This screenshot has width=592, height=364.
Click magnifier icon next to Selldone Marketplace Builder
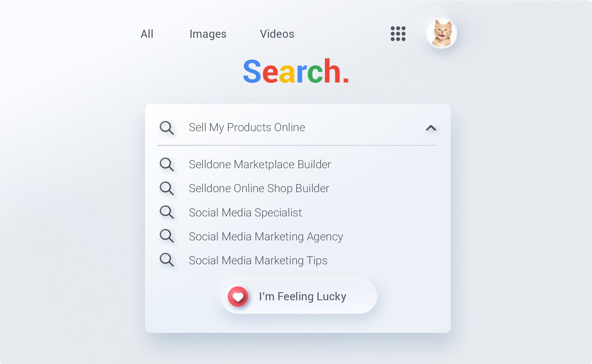click(167, 164)
